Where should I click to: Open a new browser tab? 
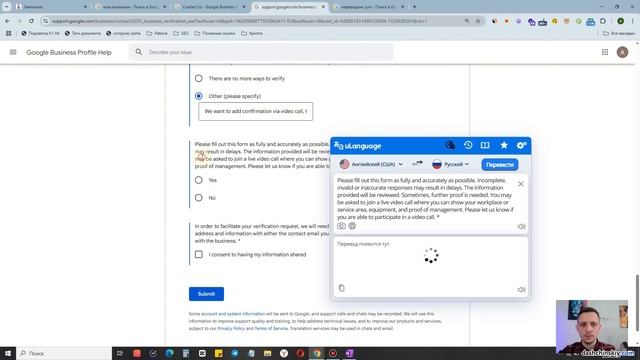pyautogui.click(x=414, y=7)
